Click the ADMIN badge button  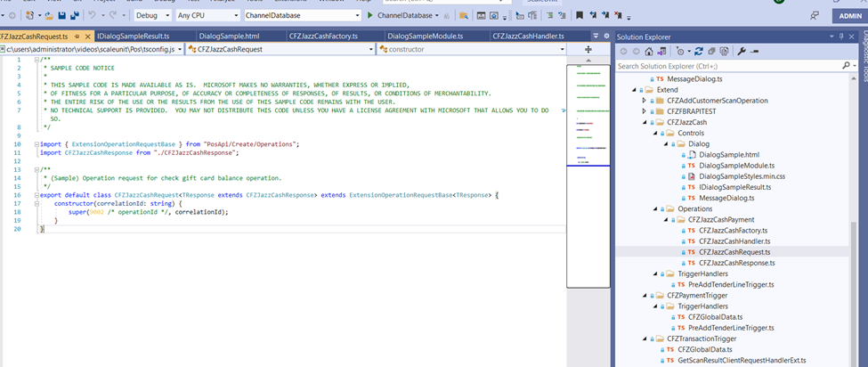pos(849,16)
